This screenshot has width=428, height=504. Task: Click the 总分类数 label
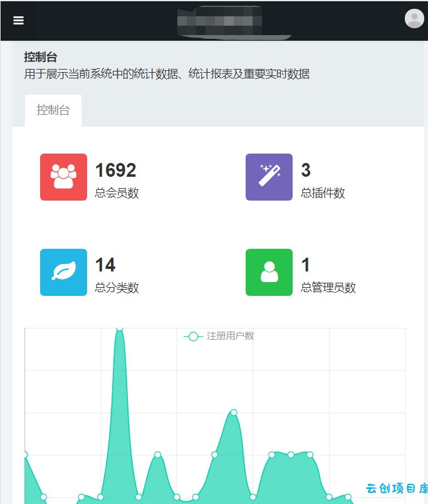[x=117, y=287]
